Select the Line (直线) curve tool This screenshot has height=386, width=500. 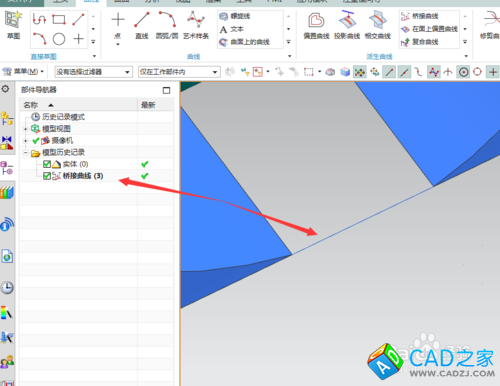point(142,26)
